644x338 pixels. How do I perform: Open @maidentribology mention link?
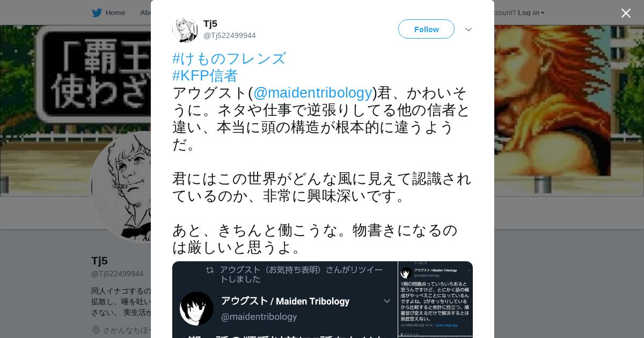313,93
